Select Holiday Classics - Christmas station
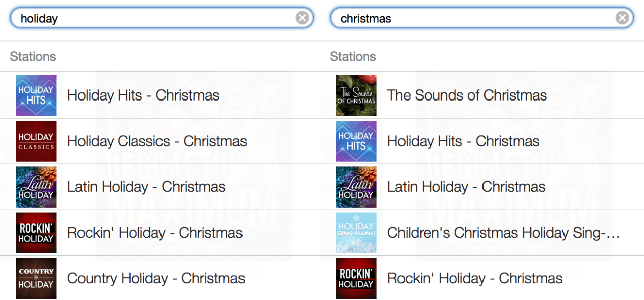Screen dimensions: 644x300 157,141
